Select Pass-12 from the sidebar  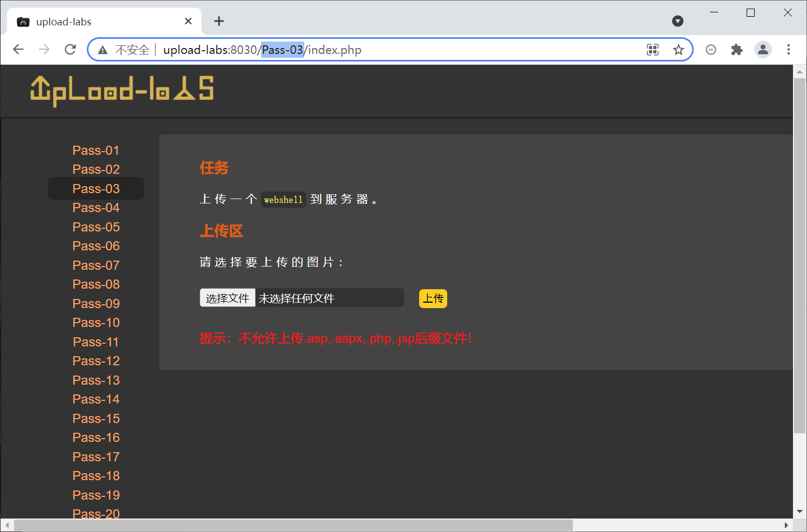point(96,360)
